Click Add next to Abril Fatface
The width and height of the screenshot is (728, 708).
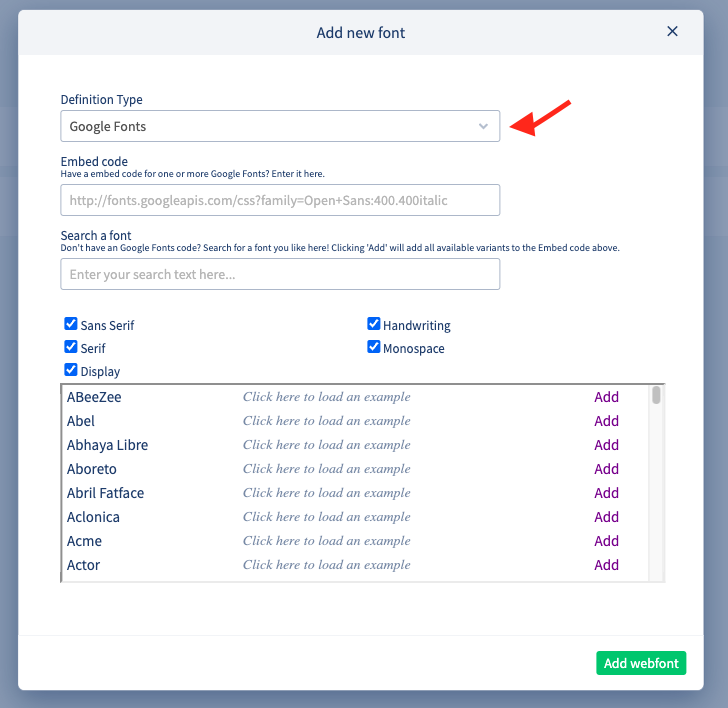[606, 493]
